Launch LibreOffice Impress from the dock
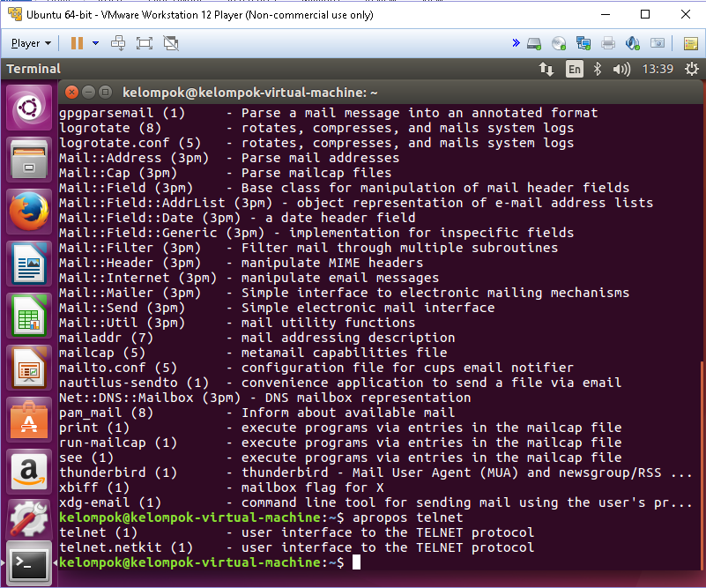The height and width of the screenshot is (588, 706). [x=29, y=368]
